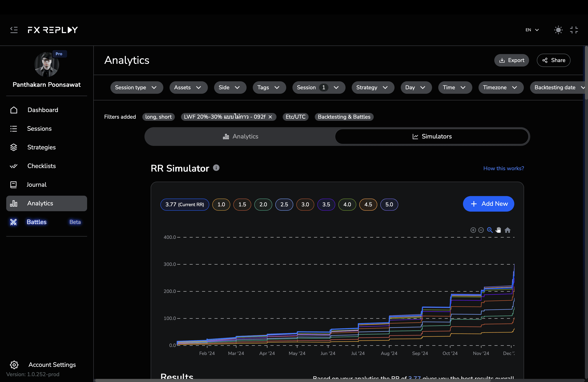The image size is (588, 382).
Task: Open the How this works link
Action: click(503, 168)
